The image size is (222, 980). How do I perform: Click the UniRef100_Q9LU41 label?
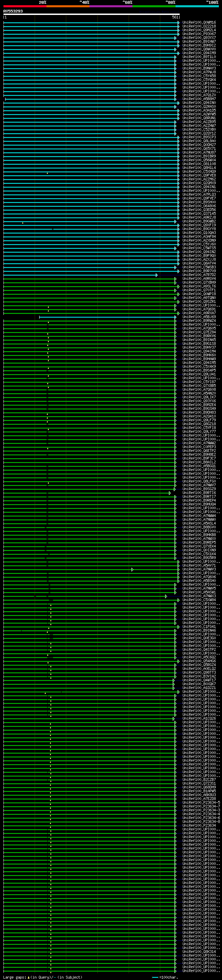click(x=199, y=374)
